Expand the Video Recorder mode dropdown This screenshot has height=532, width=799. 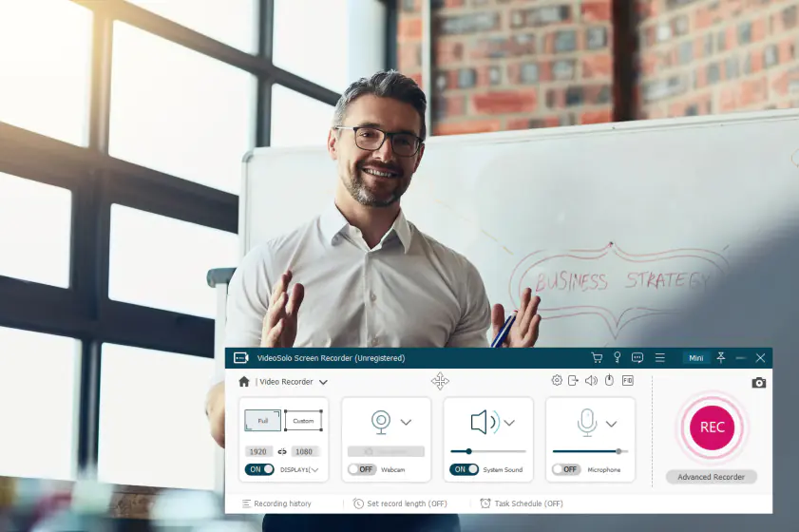click(x=323, y=383)
